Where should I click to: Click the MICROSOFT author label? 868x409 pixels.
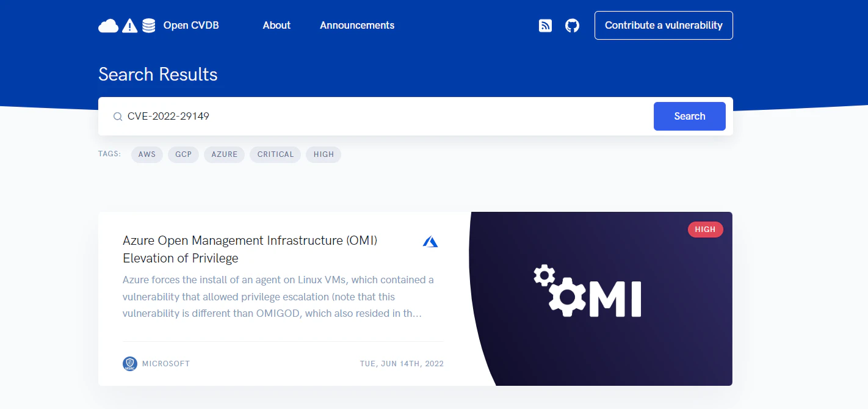pyautogui.click(x=166, y=364)
